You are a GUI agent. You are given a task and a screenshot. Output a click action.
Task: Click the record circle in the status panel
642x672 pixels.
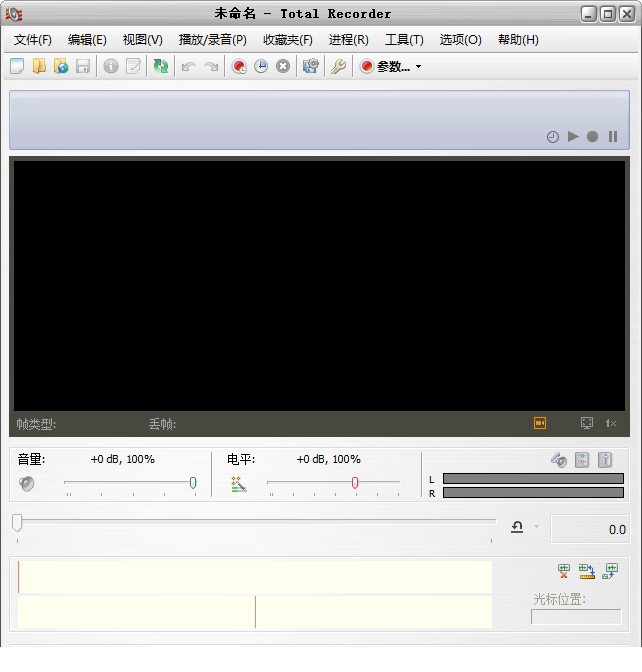coord(593,137)
